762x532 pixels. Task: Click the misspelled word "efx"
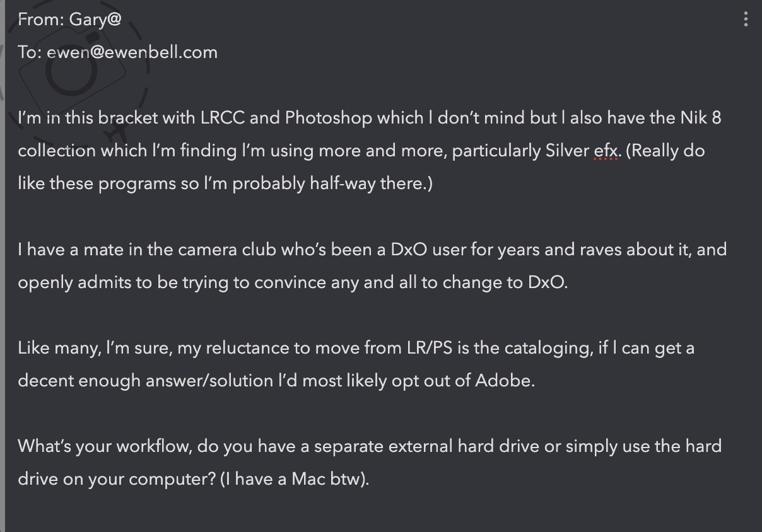click(607, 151)
